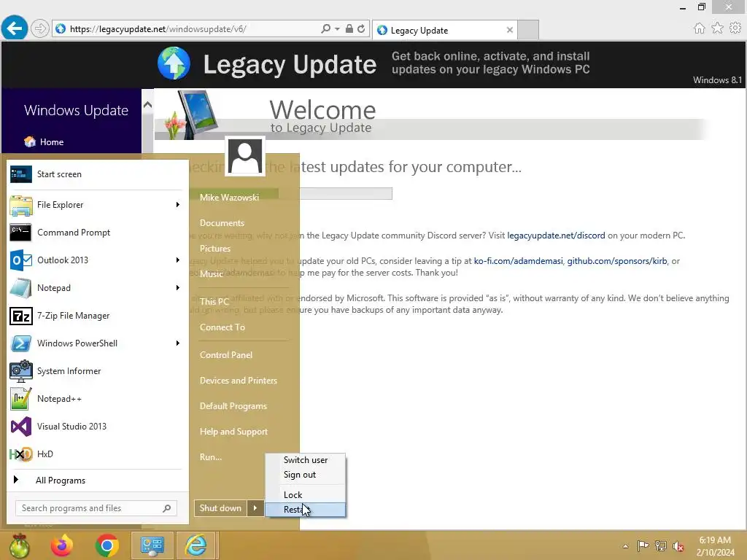This screenshot has width=747, height=560.
Task: Click the Shut down button
Action: pyautogui.click(x=220, y=508)
